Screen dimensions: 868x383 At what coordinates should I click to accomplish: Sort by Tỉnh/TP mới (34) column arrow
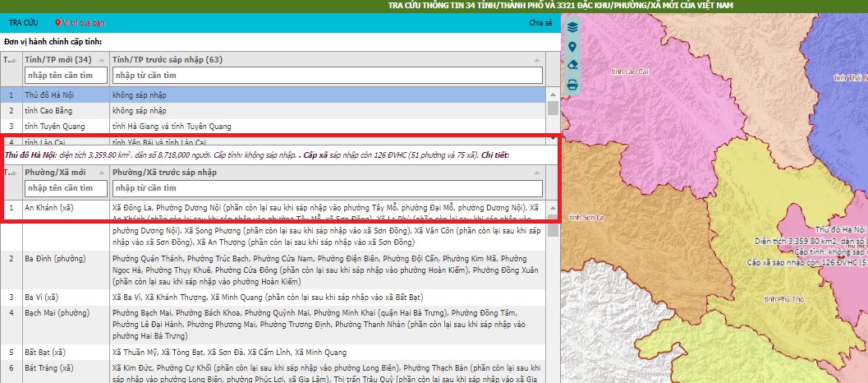point(101,60)
